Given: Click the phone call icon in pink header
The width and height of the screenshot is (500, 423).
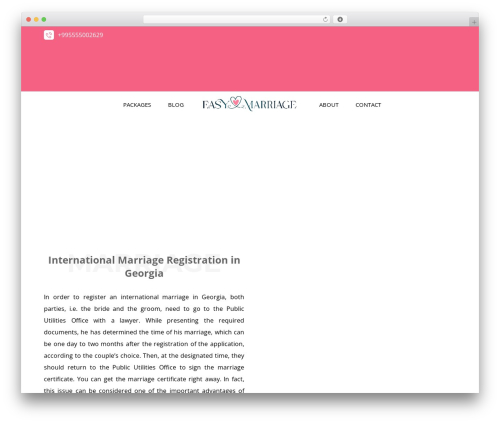Looking at the screenshot, I should 49,35.
